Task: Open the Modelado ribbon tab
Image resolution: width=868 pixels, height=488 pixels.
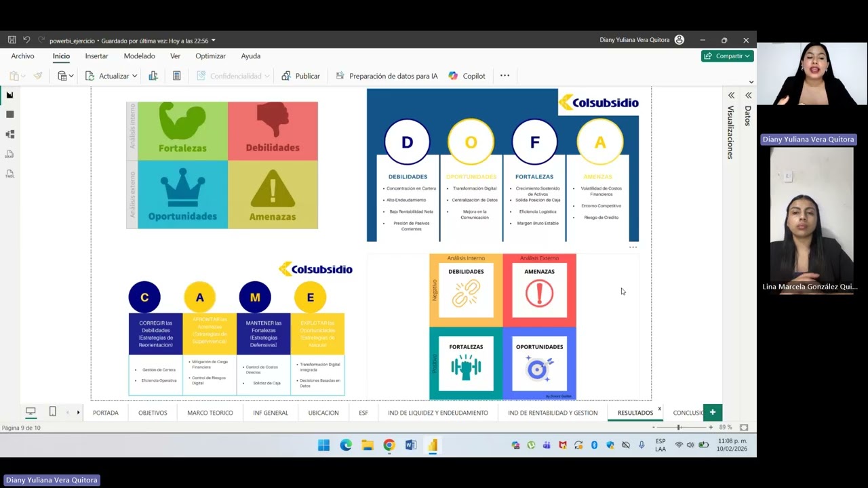Action: pos(139,56)
